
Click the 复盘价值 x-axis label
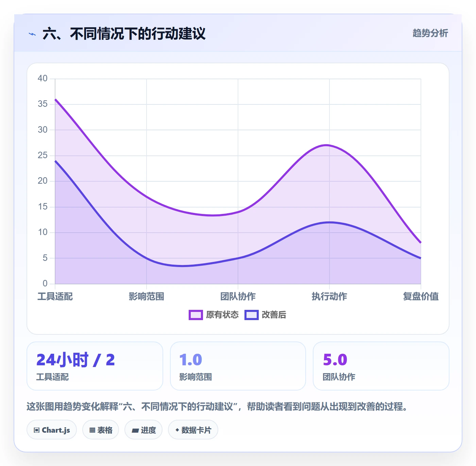point(421,296)
